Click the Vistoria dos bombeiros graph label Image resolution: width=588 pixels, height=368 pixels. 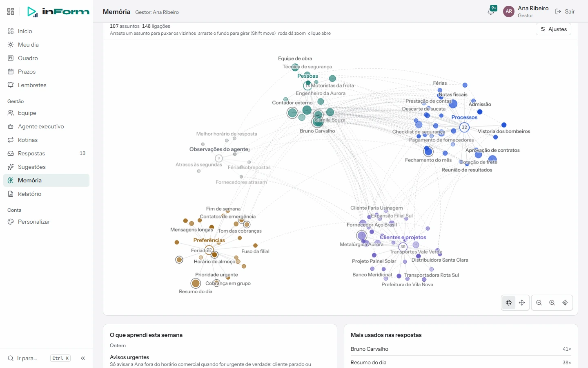point(504,131)
